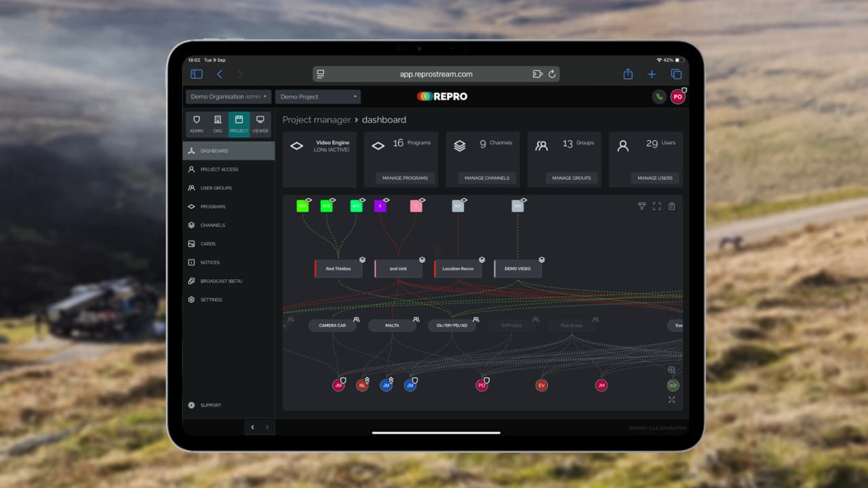Viewport: 868px width, 488px height.
Task: Open the Demo Project dropdown
Action: [317, 96]
